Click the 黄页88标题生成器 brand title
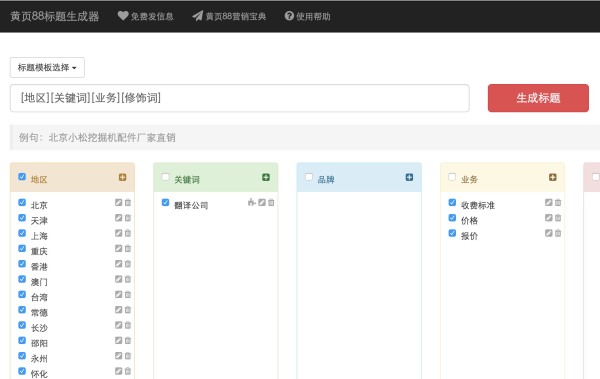This screenshot has height=379, width=600. click(x=54, y=16)
